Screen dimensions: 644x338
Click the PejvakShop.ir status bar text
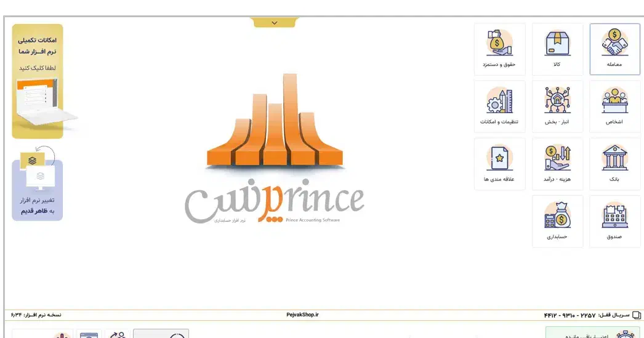coord(302,315)
